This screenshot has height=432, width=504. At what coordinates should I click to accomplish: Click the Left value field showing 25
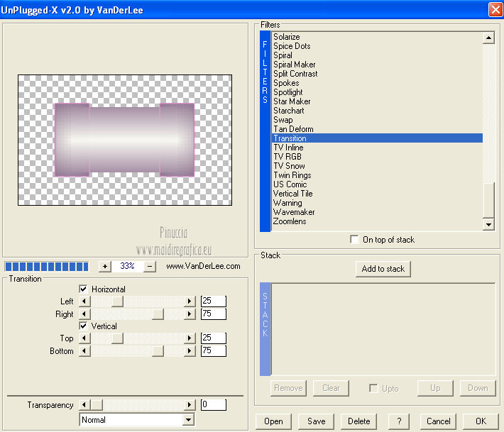(214, 301)
